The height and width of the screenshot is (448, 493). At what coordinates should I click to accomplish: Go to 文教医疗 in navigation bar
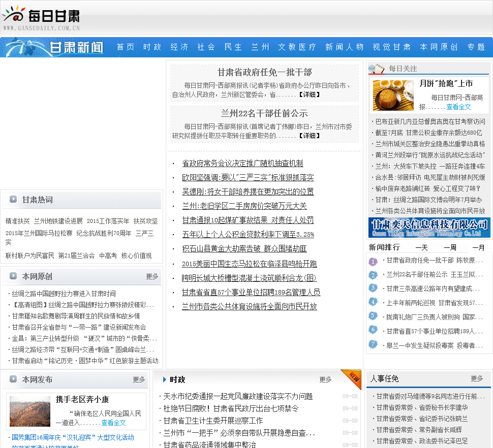(x=297, y=47)
